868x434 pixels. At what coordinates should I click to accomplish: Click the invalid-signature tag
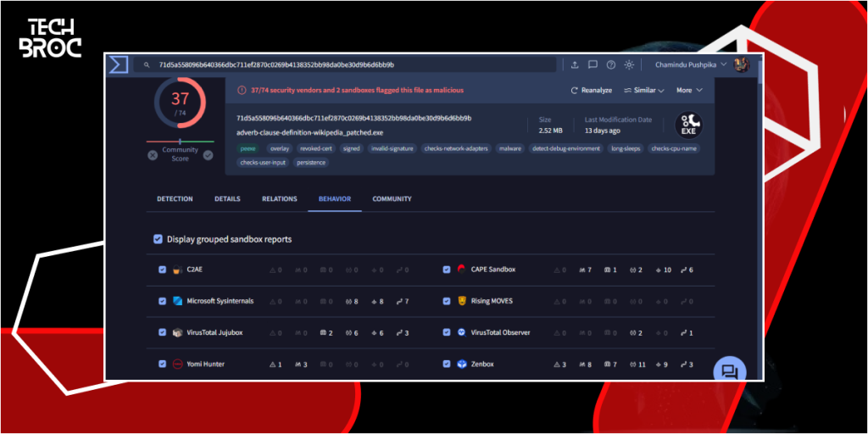click(x=392, y=148)
